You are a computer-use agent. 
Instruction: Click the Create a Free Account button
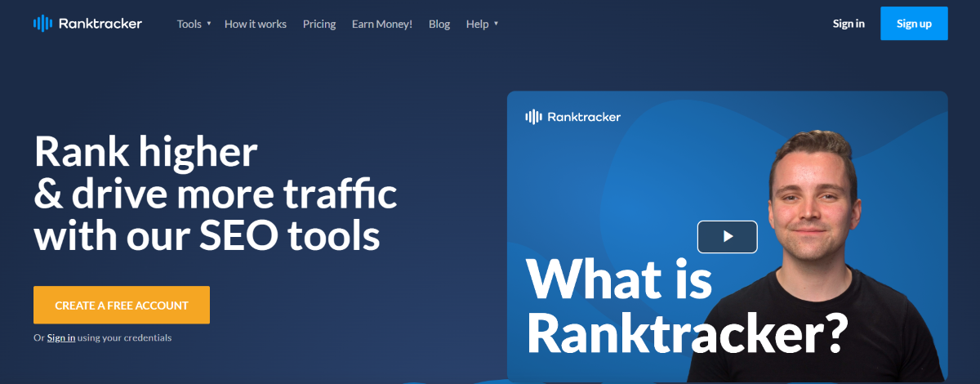(122, 305)
